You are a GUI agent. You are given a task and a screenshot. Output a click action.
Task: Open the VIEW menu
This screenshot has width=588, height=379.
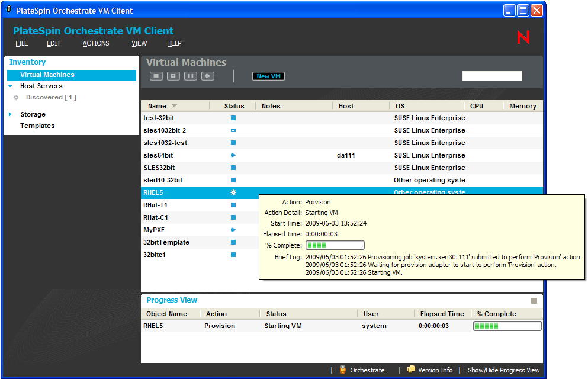[139, 43]
